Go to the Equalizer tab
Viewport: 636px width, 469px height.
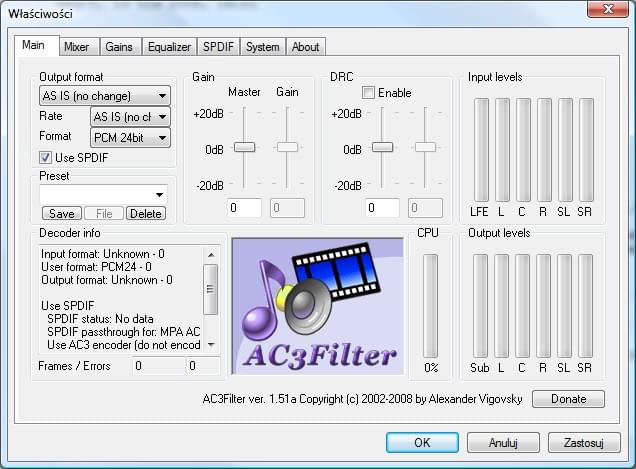click(x=169, y=47)
